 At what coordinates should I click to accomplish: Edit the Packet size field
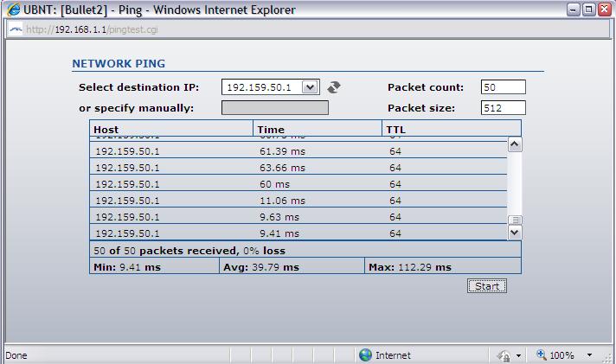504,107
